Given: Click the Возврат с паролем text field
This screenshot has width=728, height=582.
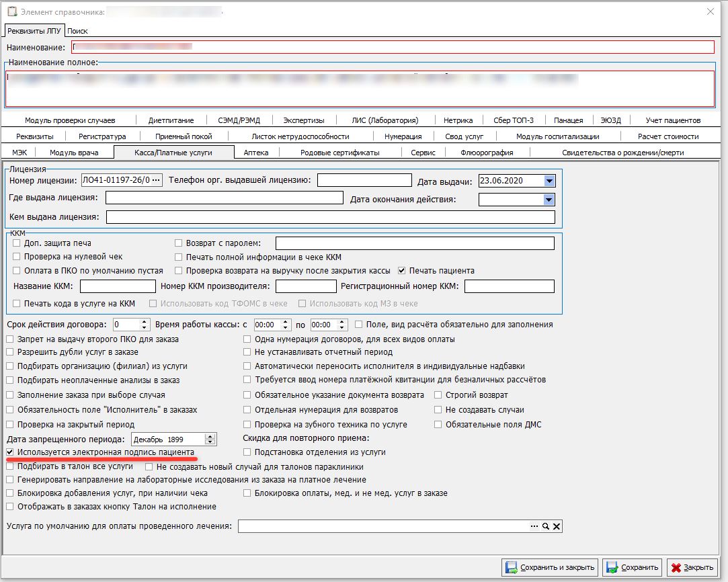Looking at the screenshot, I should [415, 243].
